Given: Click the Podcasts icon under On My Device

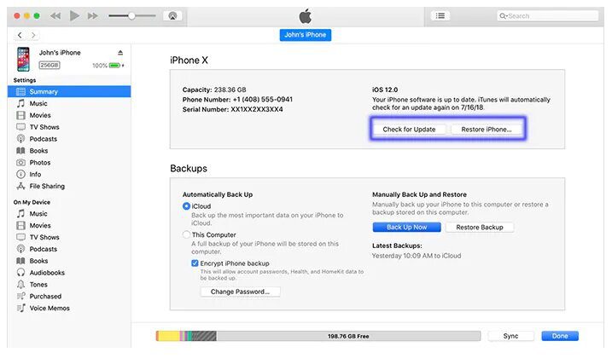Looking at the screenshot, I should point(20,249).
